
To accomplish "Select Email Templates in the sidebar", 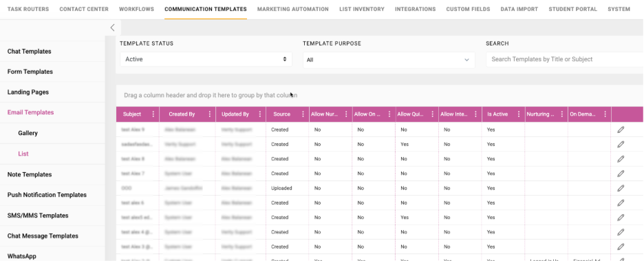I will [30, 112].
